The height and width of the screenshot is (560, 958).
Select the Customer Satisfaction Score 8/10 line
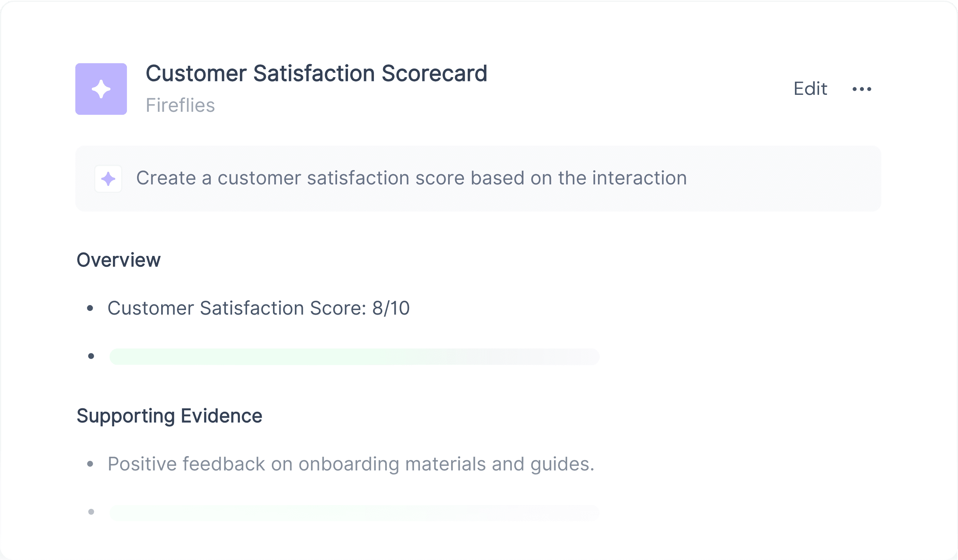pos(258,308)
